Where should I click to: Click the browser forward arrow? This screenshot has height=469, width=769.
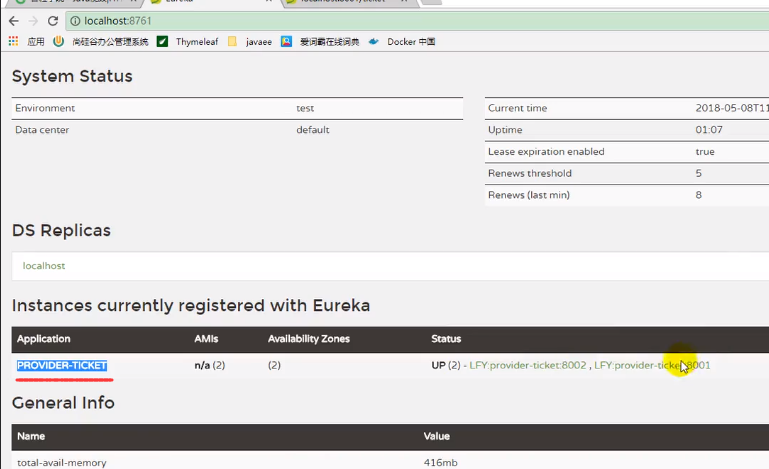33,21
